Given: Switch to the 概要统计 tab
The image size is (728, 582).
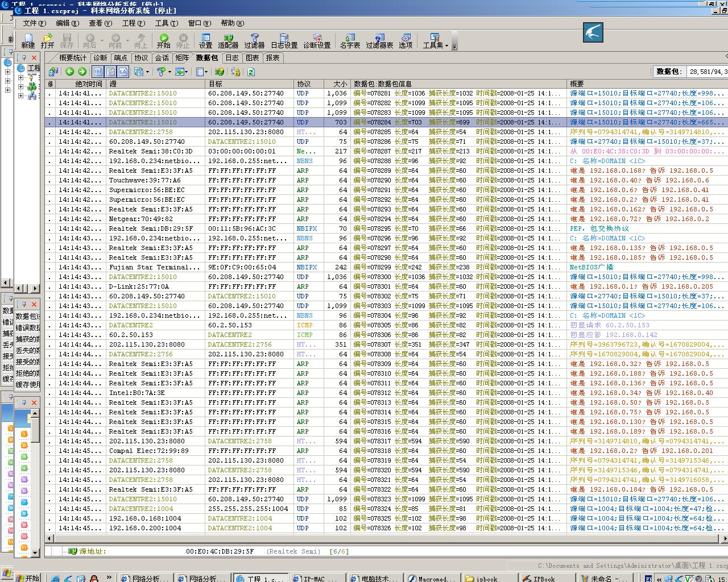Looking at the screenshot, I should pyautogui.click(x=73, y=58).
